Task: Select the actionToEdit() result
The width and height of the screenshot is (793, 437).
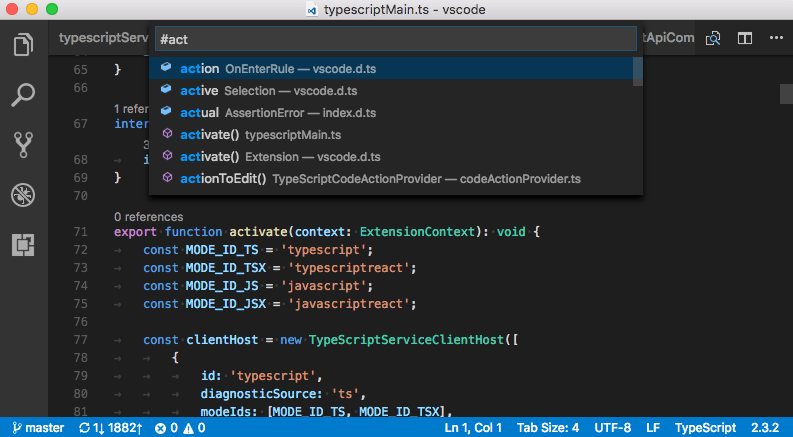Action: [x=391, y=179]
